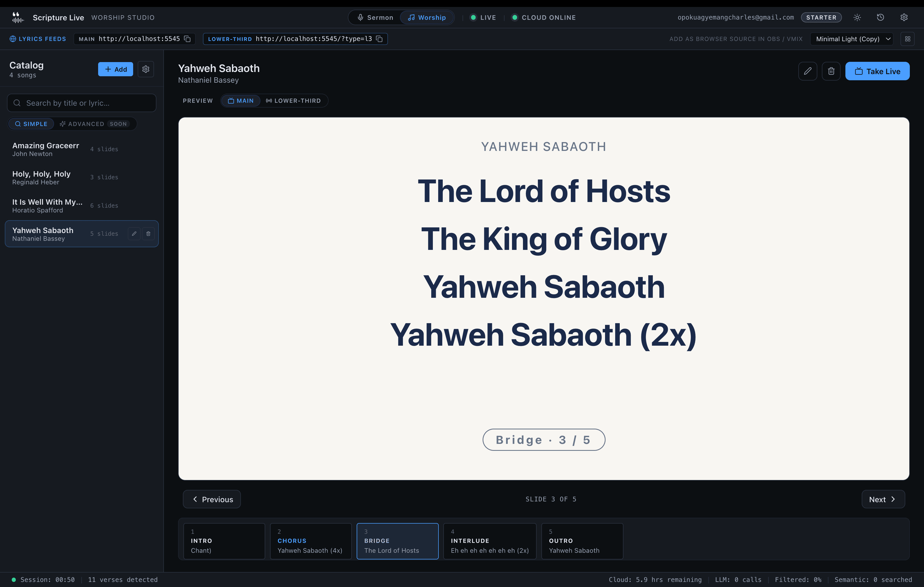Click Session: 00:50 in status bar
924x587 pixels.
48,580
